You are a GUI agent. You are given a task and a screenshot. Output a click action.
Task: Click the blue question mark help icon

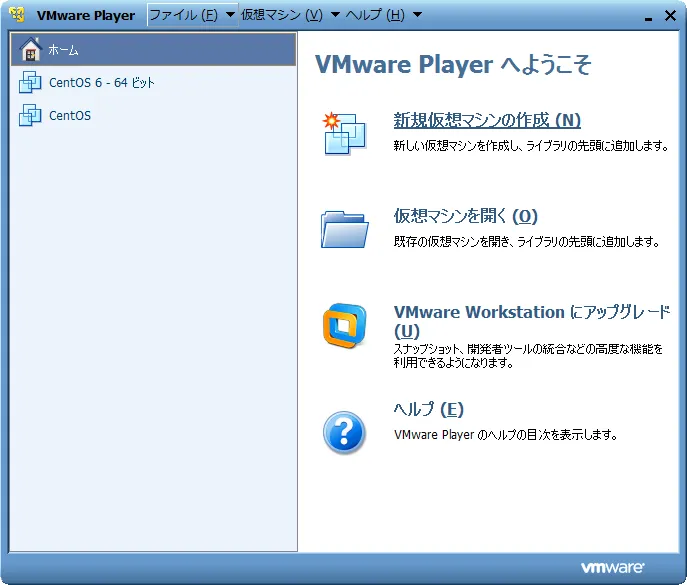click(344, 432)
